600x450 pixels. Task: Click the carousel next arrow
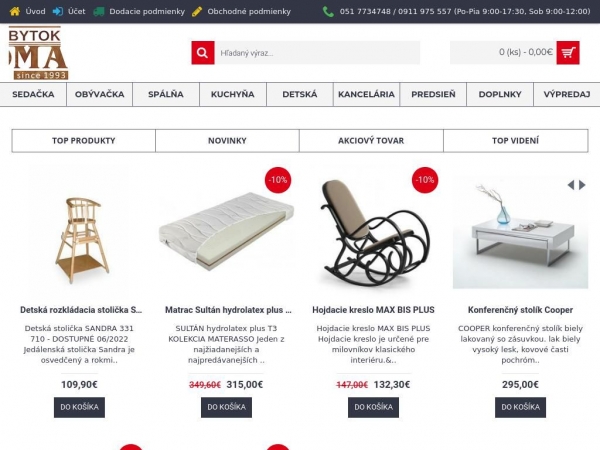[x=582, y=185]
